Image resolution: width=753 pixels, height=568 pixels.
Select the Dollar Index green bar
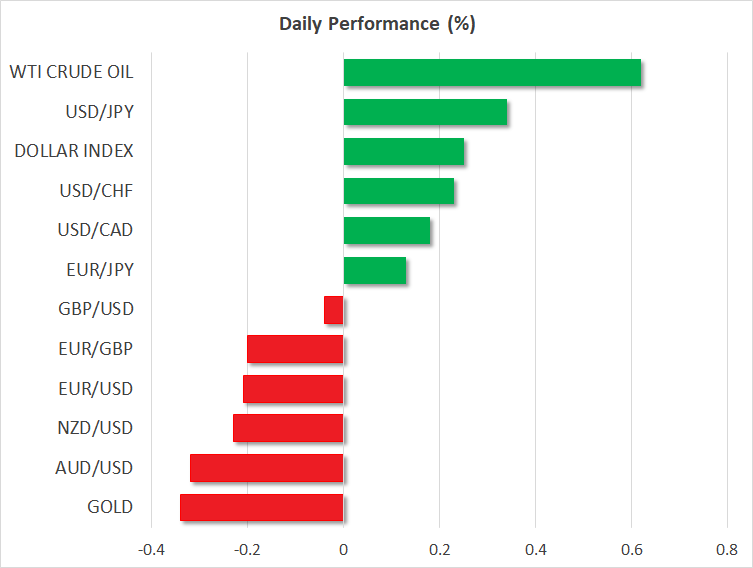403,152
